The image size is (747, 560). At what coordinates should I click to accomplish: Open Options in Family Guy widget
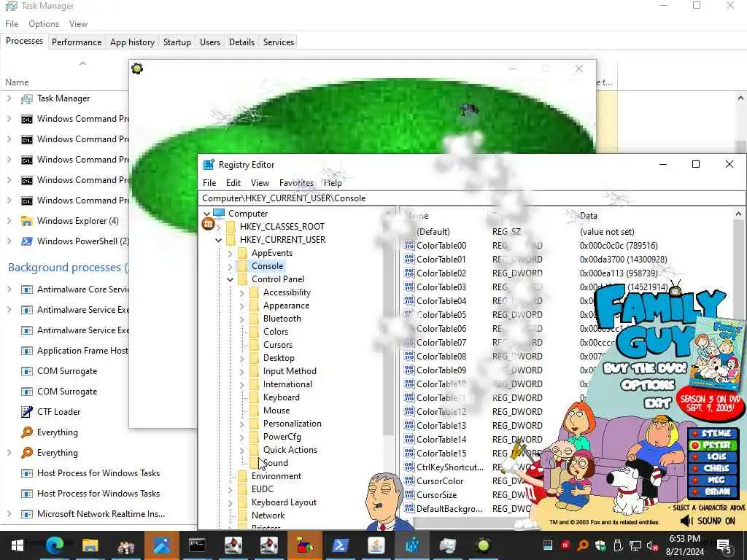pyautogui.click(x=648, y=385)
